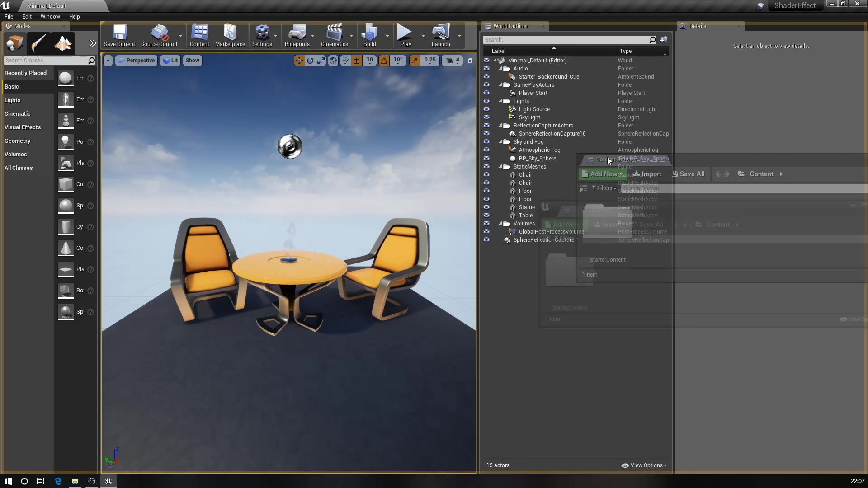Click the Show button in the viewport

point(192,61)
